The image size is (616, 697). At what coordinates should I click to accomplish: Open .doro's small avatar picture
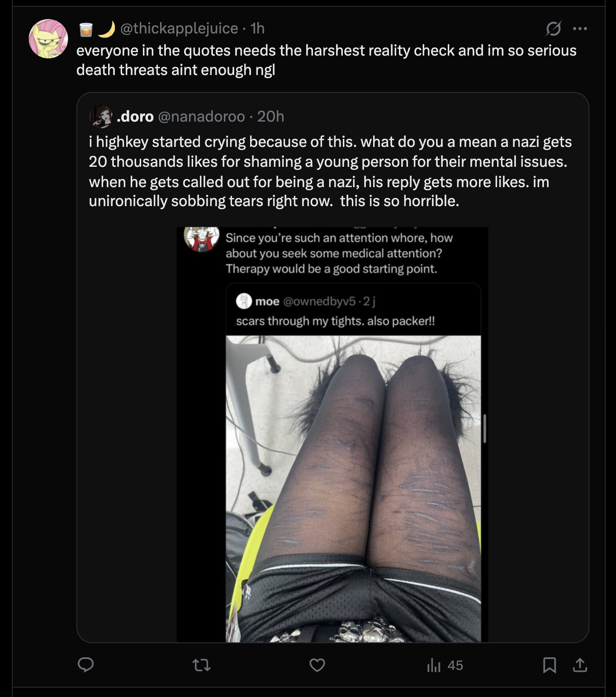click(x=101, y=117)
